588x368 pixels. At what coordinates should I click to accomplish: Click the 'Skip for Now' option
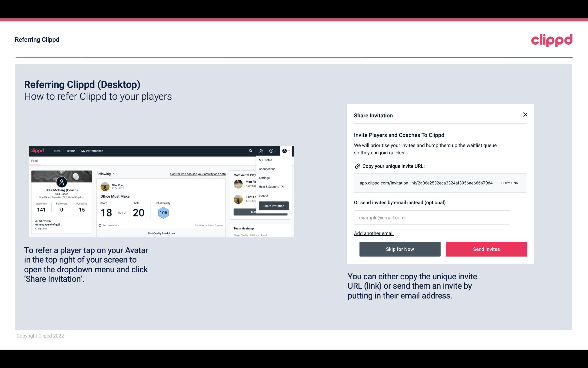point(400,249)
